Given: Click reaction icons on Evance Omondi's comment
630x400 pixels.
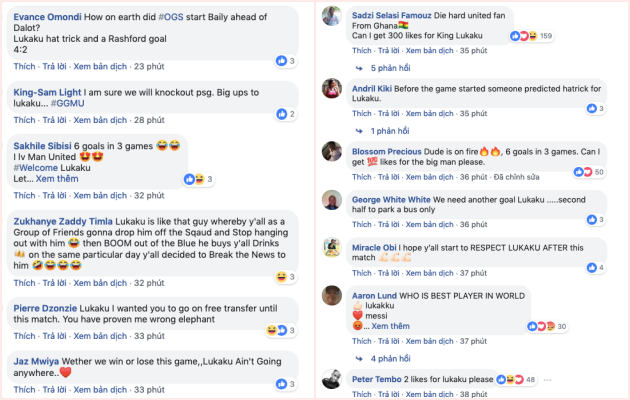Looking at the screenshot, I should pyautogui.click(x=281, y=60).
